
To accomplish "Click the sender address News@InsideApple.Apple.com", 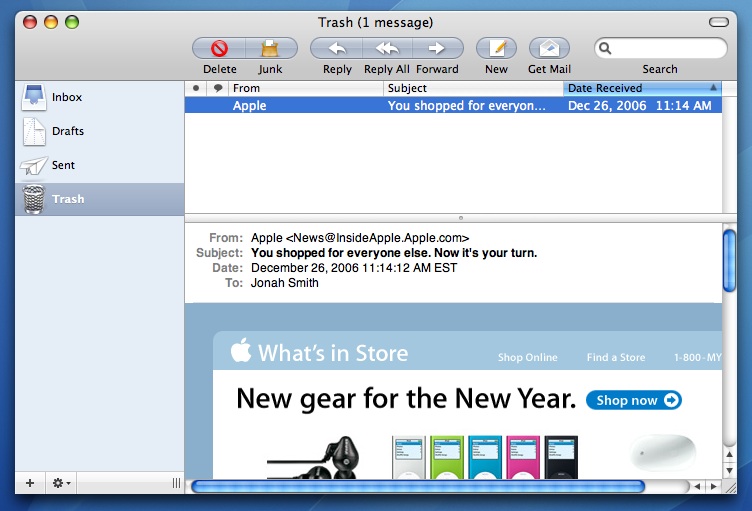I will click(377, 238).
